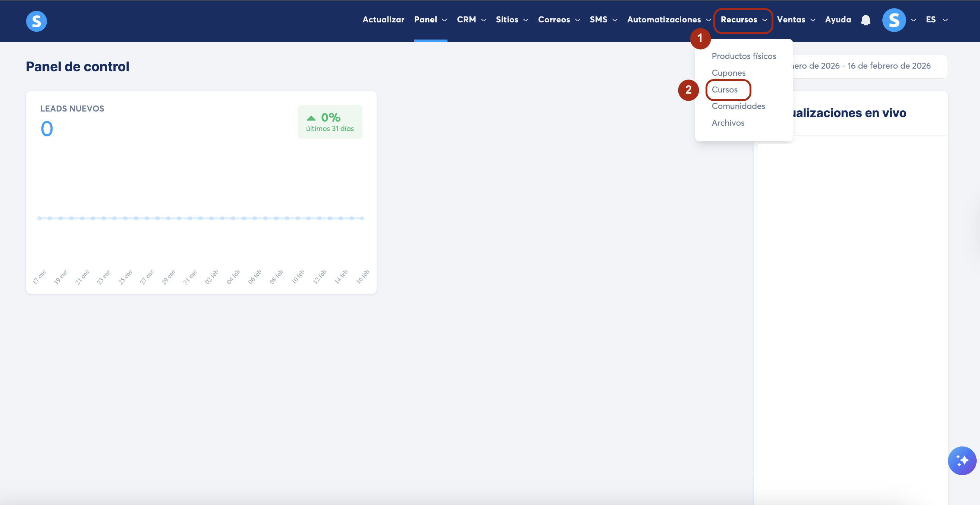Select Cursos from Recursos menu
980x505 pixels.
(724, 90)
